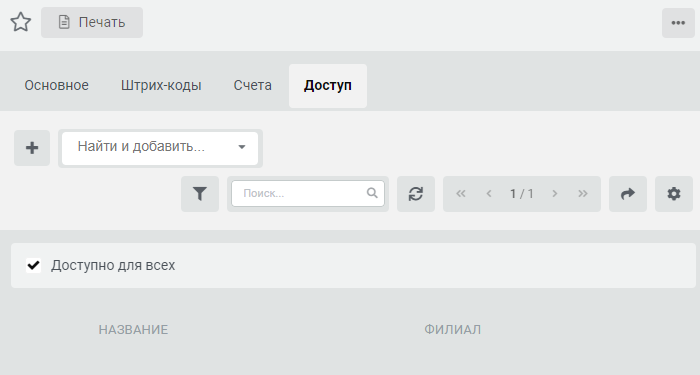Viewport: 700px width, 375px height.
Task: Open table settings gear icon
Action: click(x=674, y=194)
